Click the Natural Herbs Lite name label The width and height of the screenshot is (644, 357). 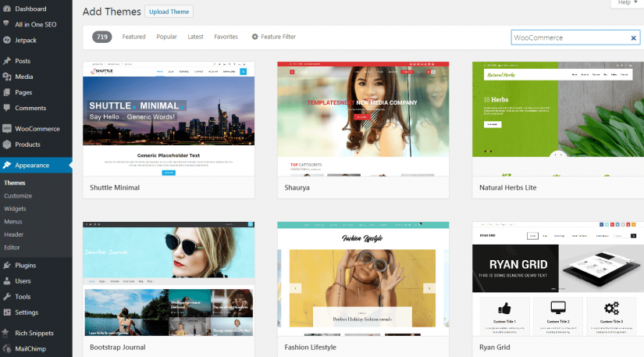click(507, 187)
